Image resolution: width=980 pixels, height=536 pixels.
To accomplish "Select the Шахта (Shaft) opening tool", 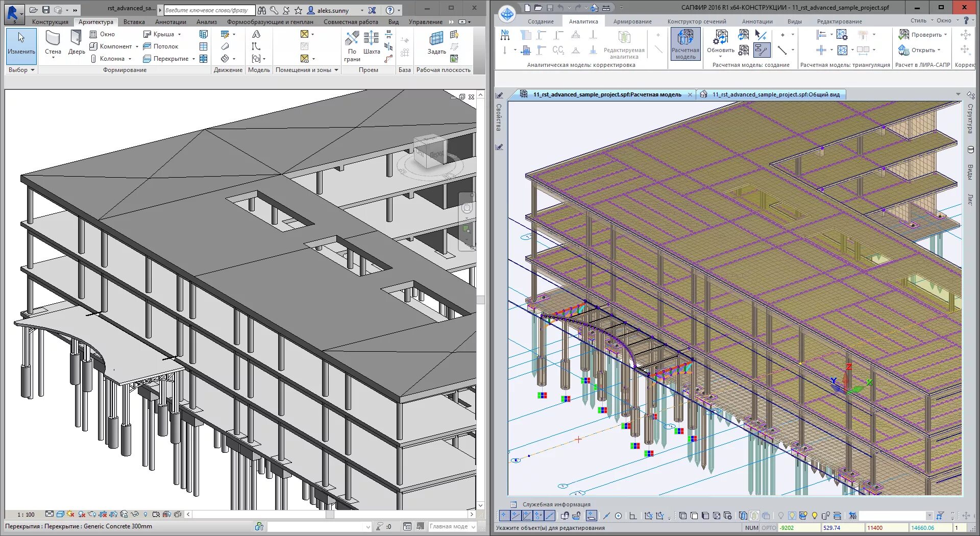I will tap(372, 43).
